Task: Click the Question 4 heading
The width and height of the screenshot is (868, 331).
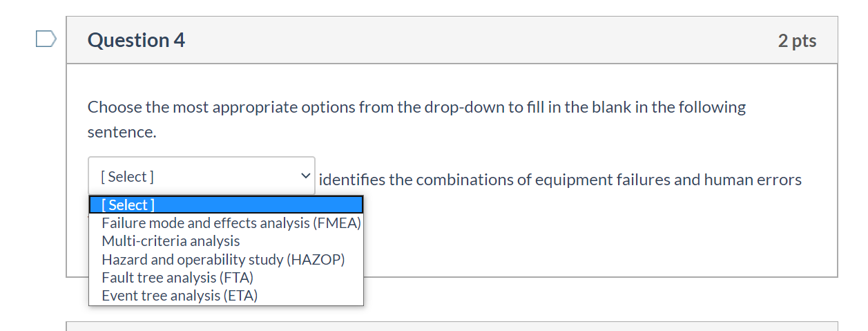Action: pyautogui.click(x=136, y=40)
